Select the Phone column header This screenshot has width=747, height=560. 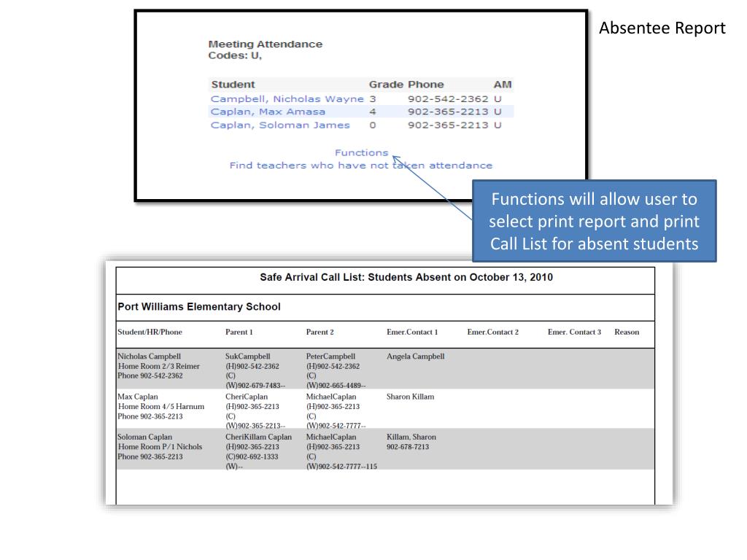click(425, 85)
